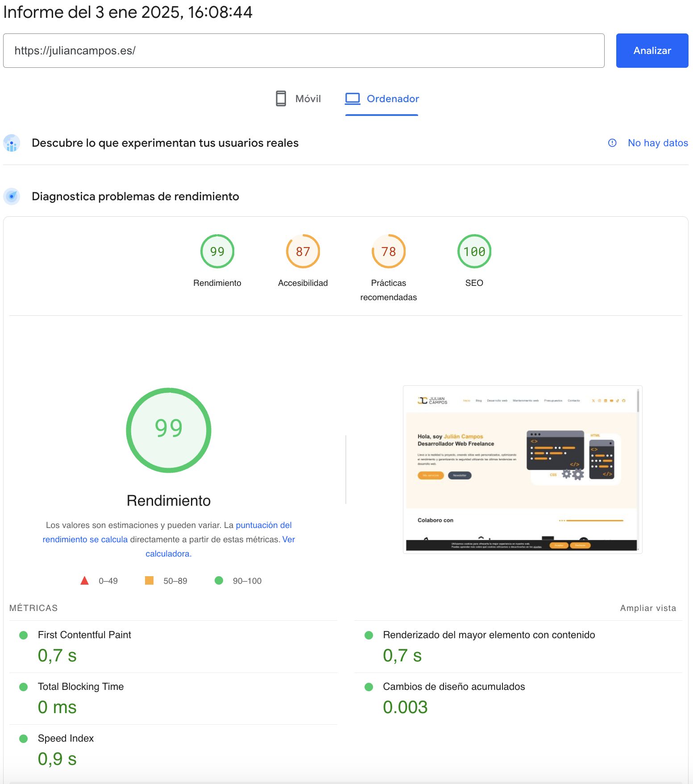Click the green circle 90–100 legend icon
This screenshot has height=784, width=693.
219,580
